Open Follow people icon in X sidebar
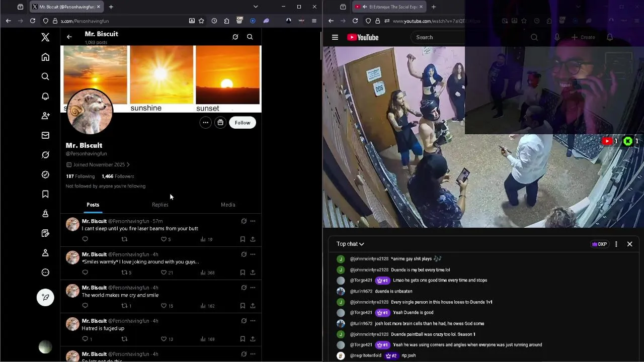 tap(45, 116)
